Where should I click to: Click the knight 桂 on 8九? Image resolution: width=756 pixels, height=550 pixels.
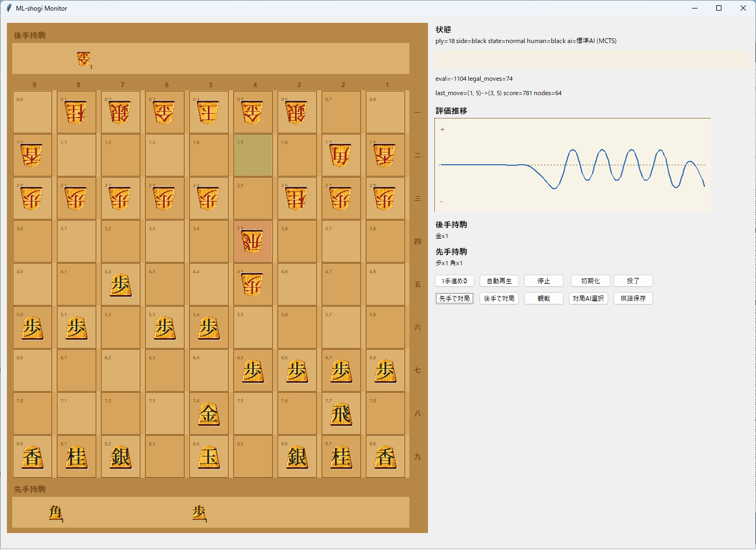(x=77, y=456)
